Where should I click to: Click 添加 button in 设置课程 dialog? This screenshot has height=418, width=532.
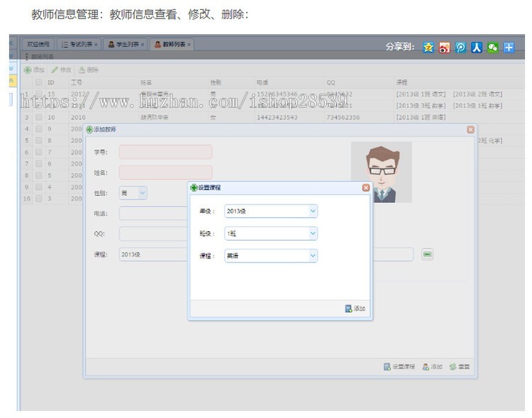[x=355, y=308]
